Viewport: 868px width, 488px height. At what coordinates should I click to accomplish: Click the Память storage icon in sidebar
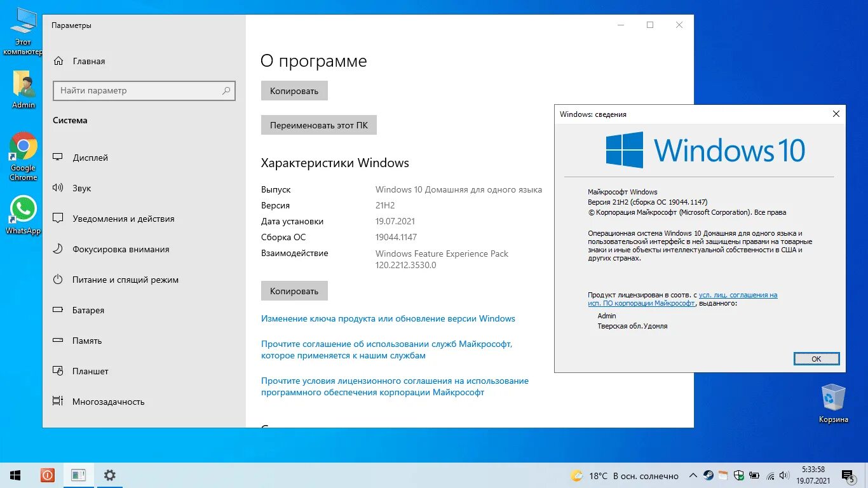point(58,341)
